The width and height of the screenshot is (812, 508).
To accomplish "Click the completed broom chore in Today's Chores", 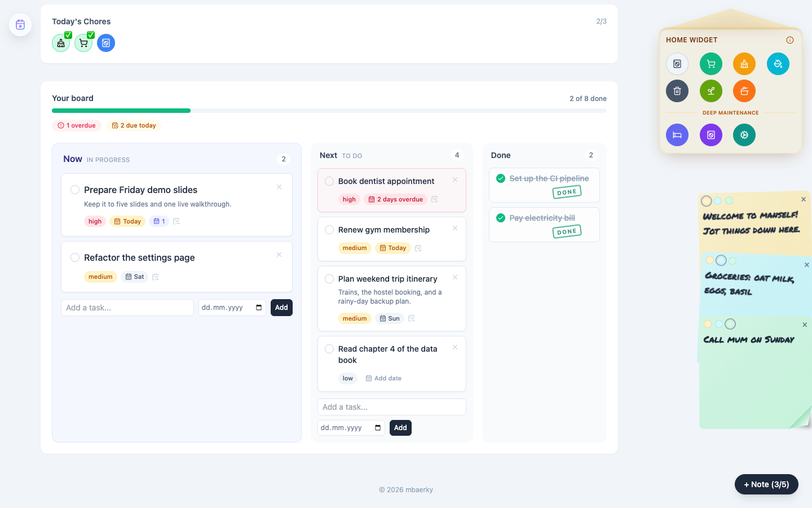I will coord(61,43).
